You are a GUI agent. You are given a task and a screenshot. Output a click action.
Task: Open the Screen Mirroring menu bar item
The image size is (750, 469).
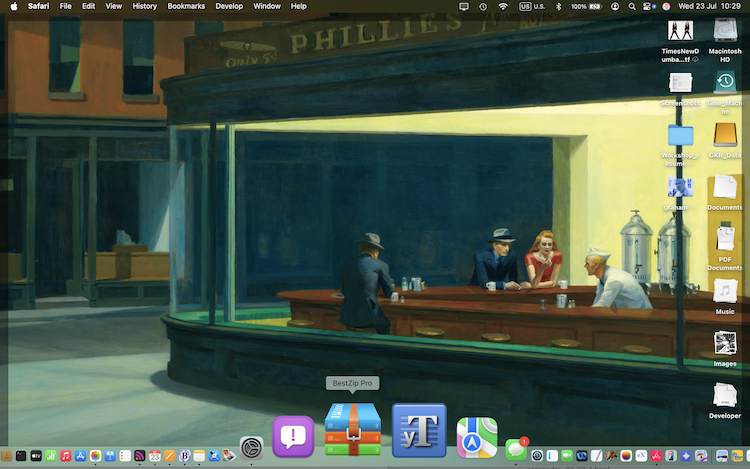(x=463, y=6)
